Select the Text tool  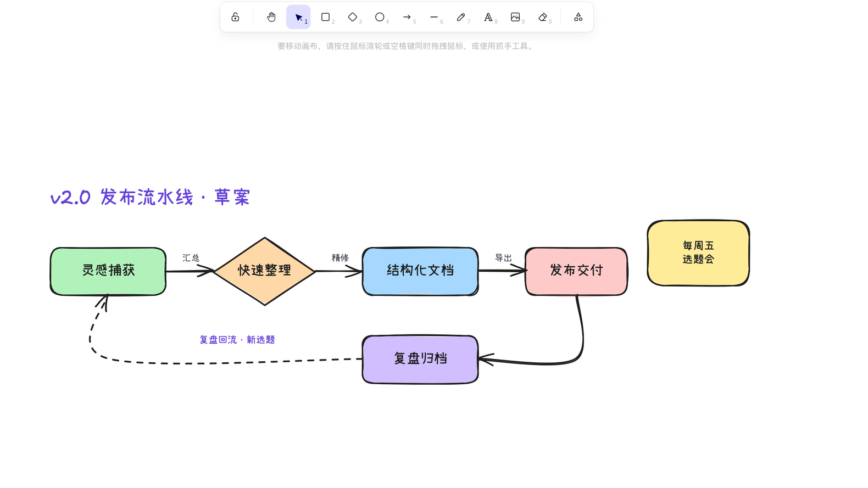tap(488, 17)
